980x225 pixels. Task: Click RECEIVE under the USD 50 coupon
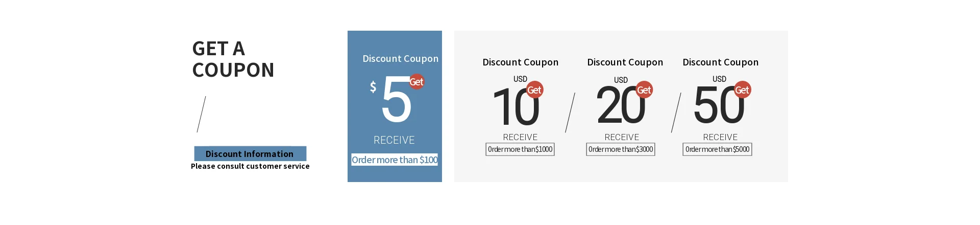[720, 137]
